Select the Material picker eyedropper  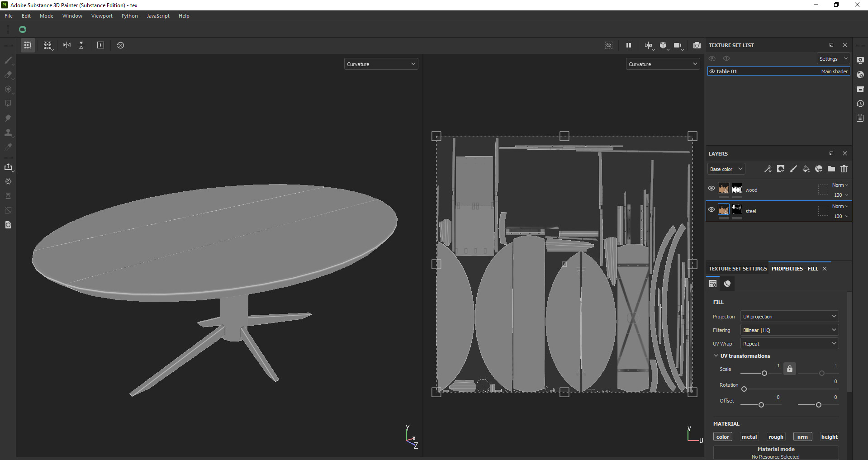pos(8,147)
